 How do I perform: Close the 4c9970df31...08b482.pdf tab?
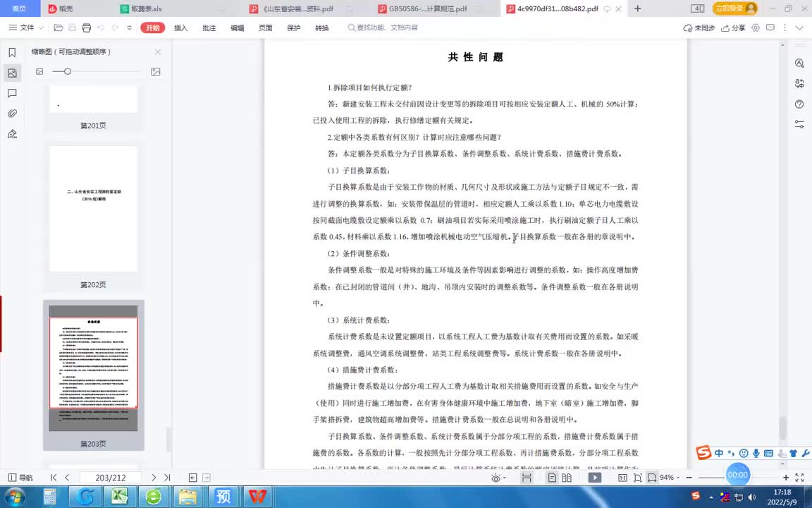tap(618, 8)
